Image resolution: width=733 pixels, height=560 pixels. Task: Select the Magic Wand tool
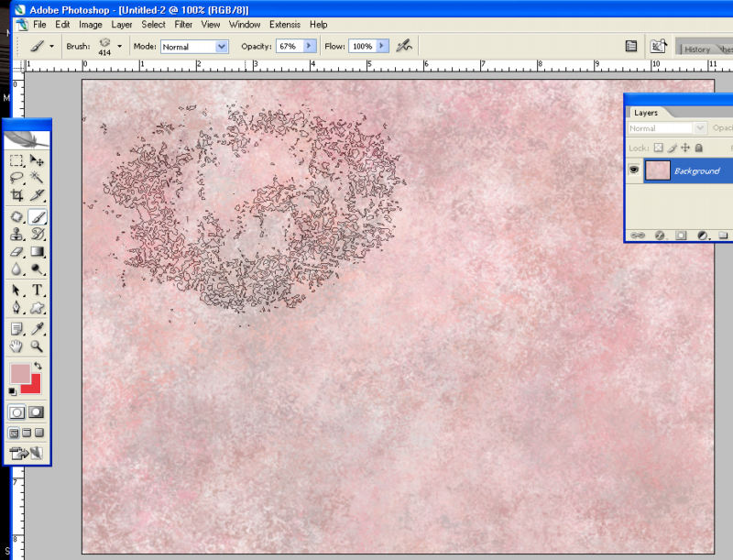[37, 178]
